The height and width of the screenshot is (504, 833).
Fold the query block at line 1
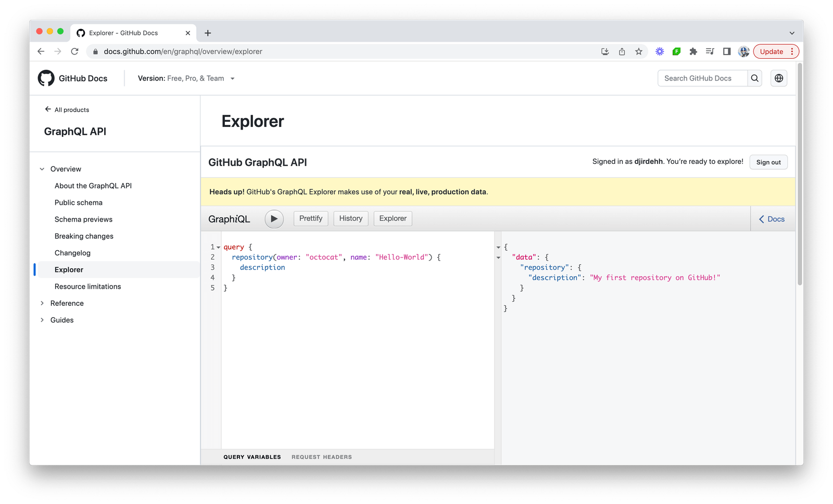click(x=218, y=248)
